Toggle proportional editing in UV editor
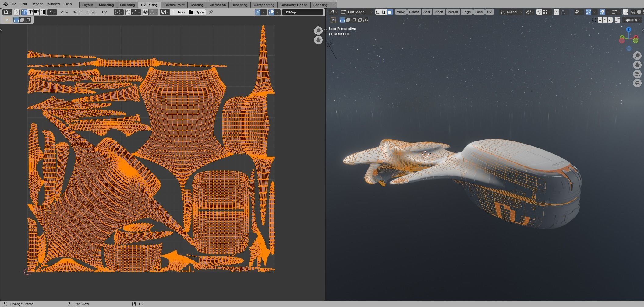This screenshot has height=307, width=644. pyautogui.click(x=146, y=12)
